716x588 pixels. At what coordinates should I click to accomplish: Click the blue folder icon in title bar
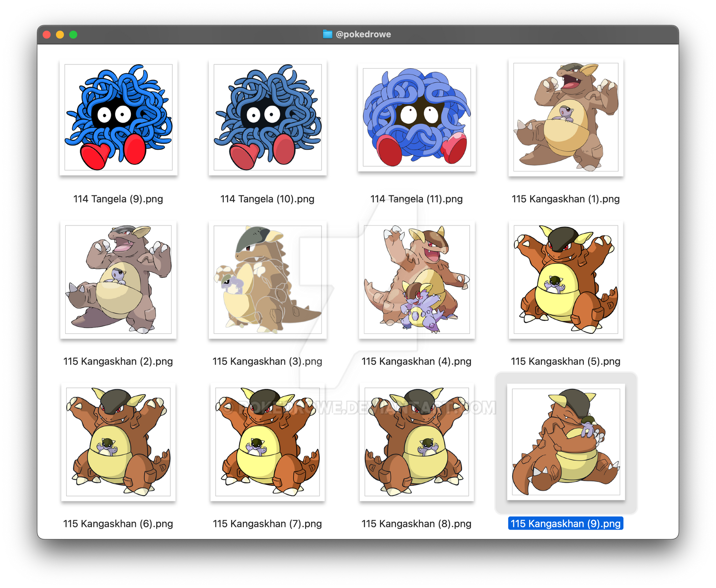point(327,34)
